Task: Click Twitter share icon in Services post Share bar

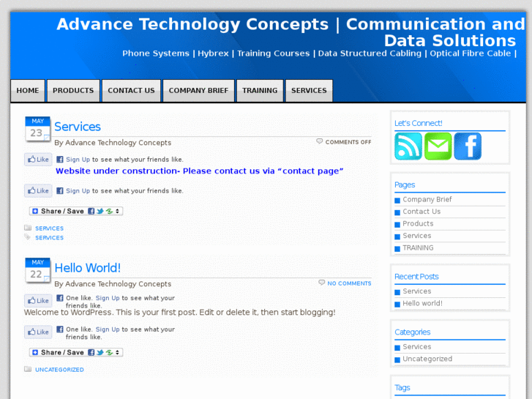Action: coord(100,212)
